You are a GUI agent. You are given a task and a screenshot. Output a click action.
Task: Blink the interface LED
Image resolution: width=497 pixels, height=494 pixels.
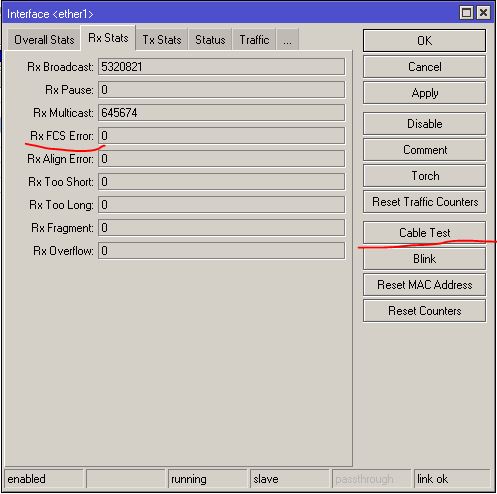(x=424, y=259)
